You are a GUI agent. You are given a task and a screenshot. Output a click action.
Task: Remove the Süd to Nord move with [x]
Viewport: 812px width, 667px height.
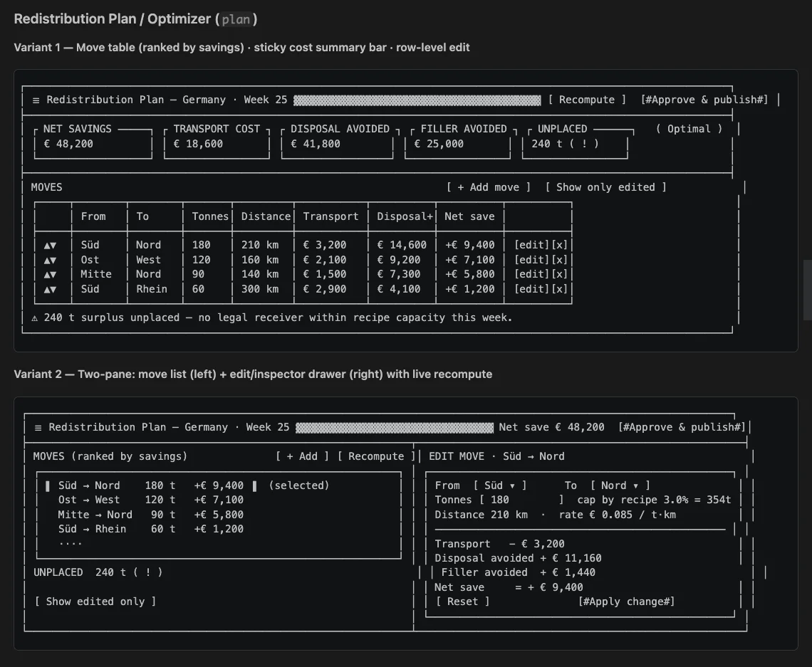point(559,245)
